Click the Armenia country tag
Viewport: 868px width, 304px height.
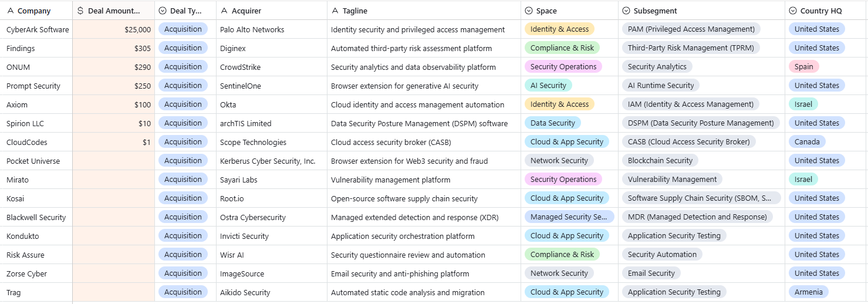coord(809,292)
